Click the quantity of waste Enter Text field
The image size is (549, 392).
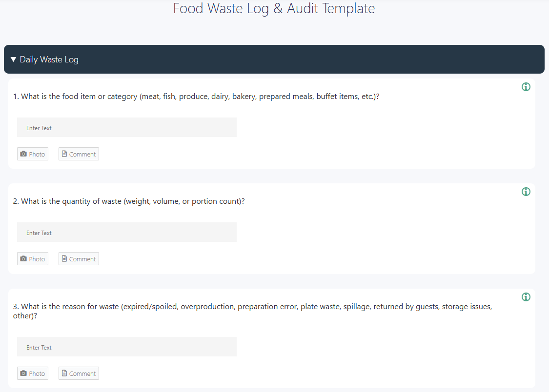[127, 232]
